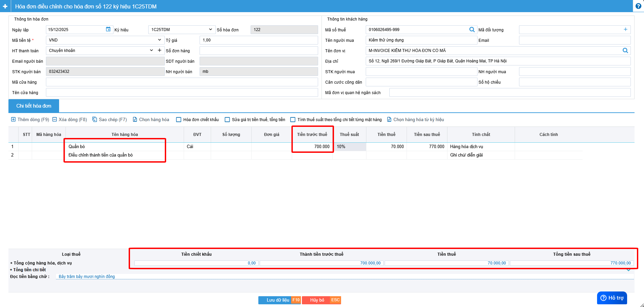Click the search icon in Tên đơn vị field

coord(625,51)
